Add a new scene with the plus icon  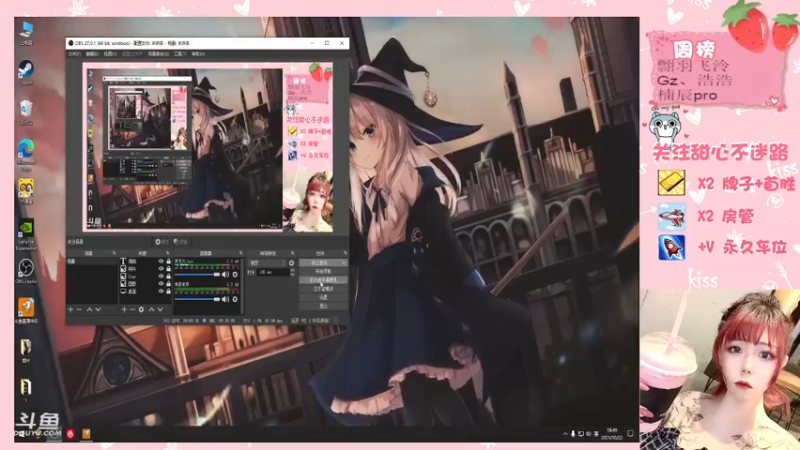[71, 309]
